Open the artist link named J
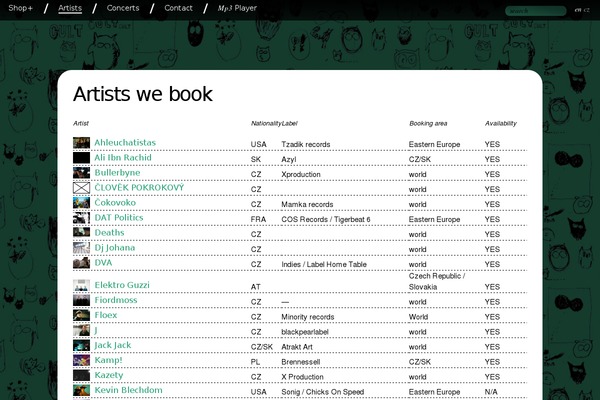 coord(96,330)
